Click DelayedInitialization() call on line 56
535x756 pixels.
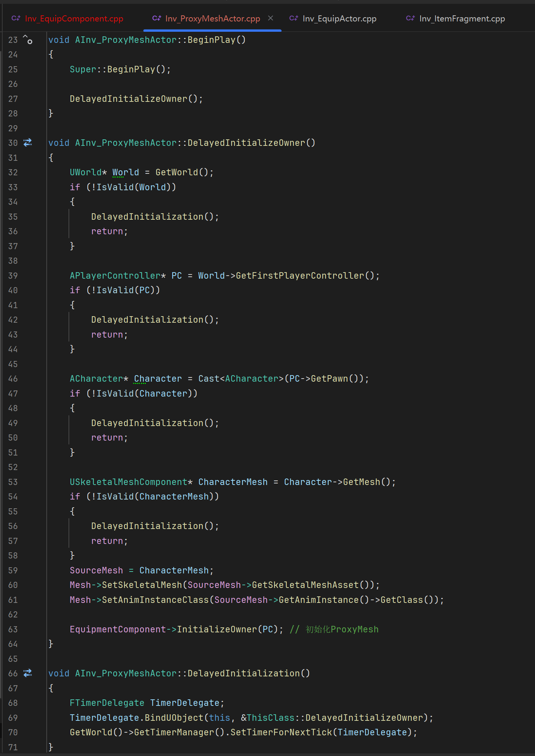[x=152, y=526]
